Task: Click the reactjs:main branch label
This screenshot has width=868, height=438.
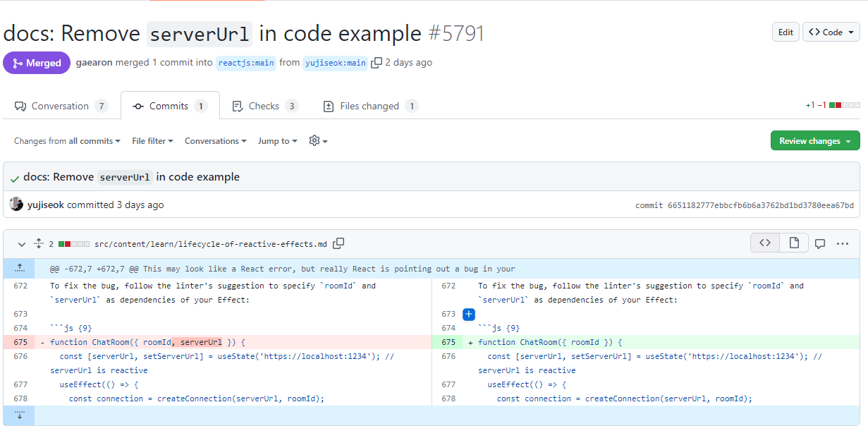Action: (x=245, y=63)
